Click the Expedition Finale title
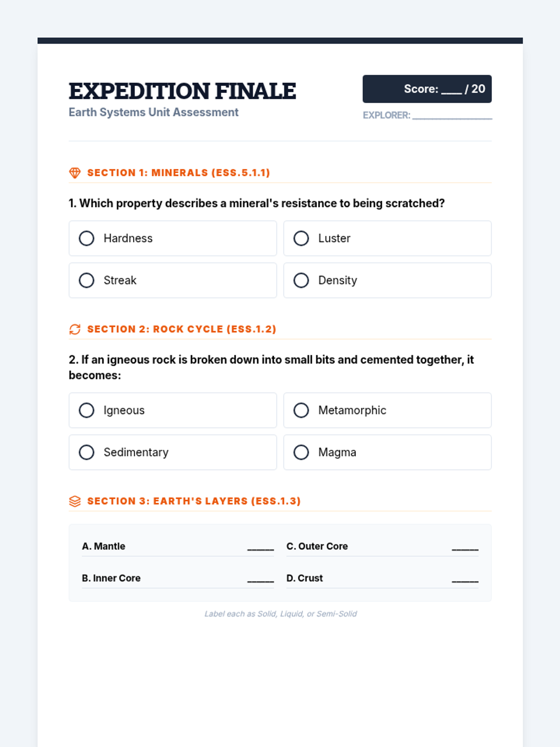Viewport: 560px width, 747px height. [182, 91]
